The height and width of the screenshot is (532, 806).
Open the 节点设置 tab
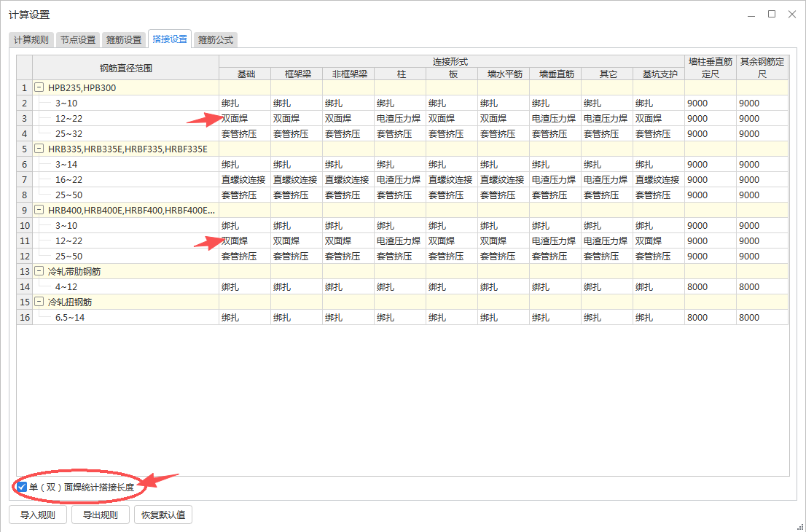coord(77,39)
